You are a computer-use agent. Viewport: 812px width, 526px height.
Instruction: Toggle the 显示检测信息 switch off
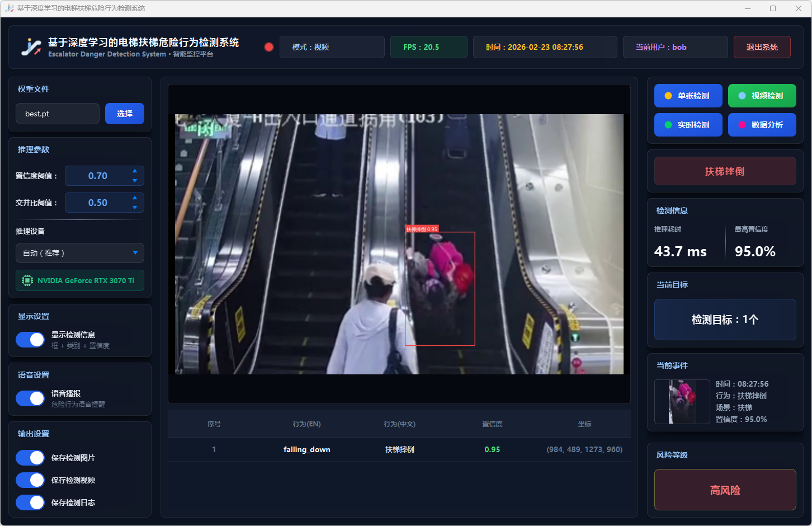point(30,340)
